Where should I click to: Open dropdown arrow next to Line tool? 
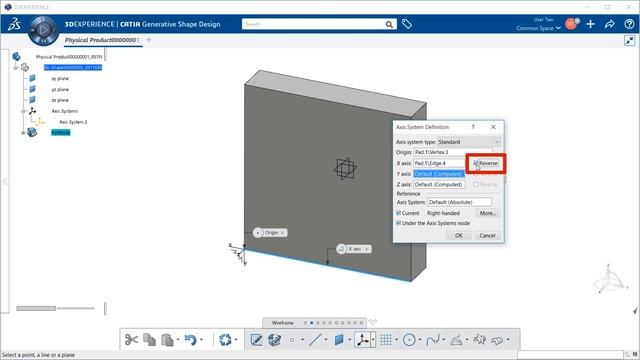326,340
